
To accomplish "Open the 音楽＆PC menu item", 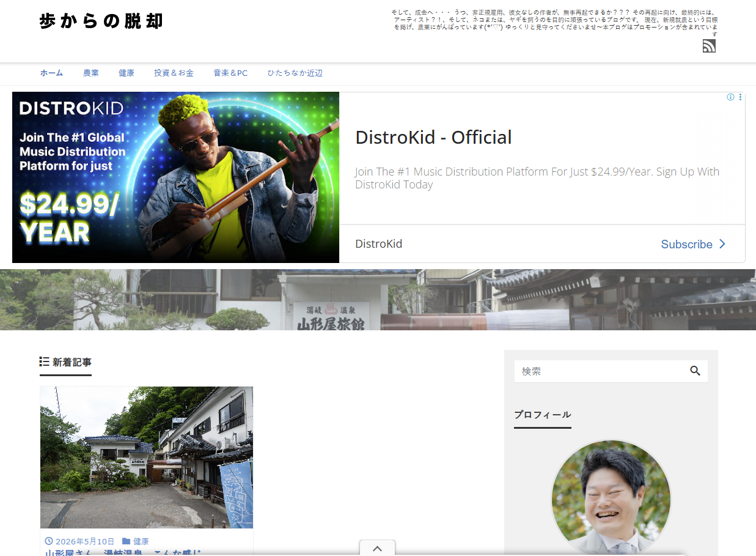I will coord(230,73).
